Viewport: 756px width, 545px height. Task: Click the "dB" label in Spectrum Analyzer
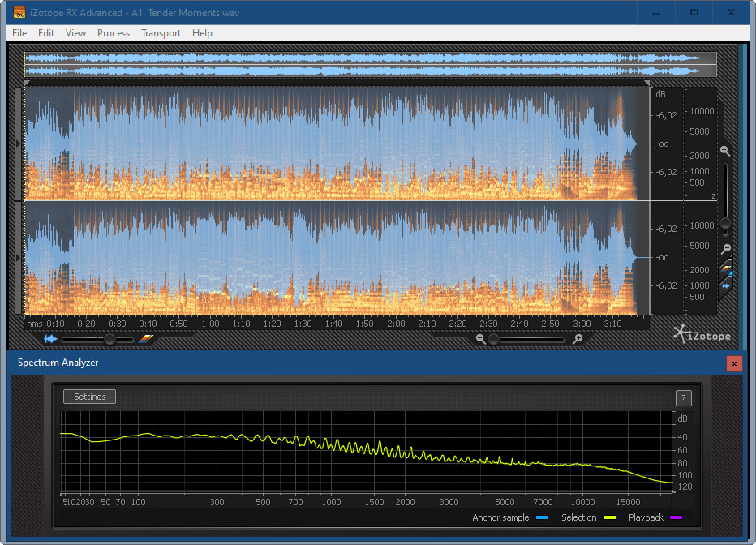point(683,418)
